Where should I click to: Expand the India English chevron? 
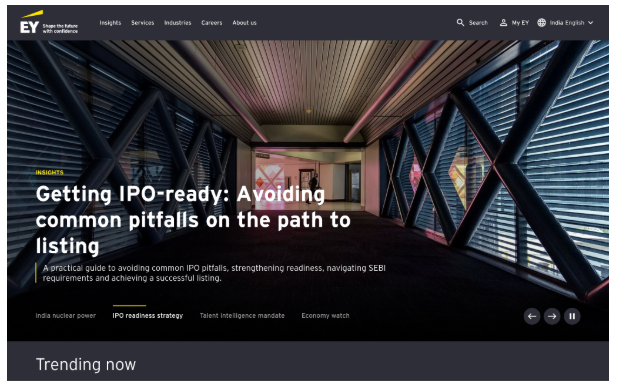[x=590, y=23]
